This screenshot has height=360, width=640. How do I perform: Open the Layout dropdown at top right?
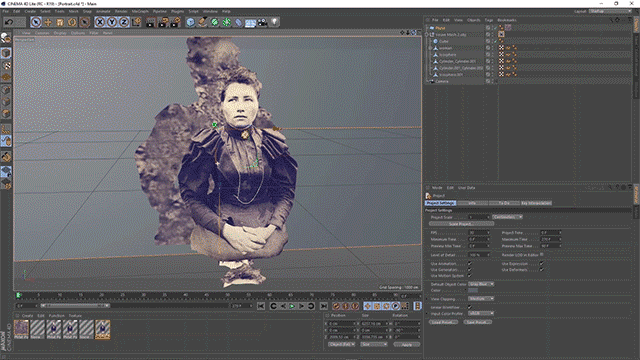(610, 11)
